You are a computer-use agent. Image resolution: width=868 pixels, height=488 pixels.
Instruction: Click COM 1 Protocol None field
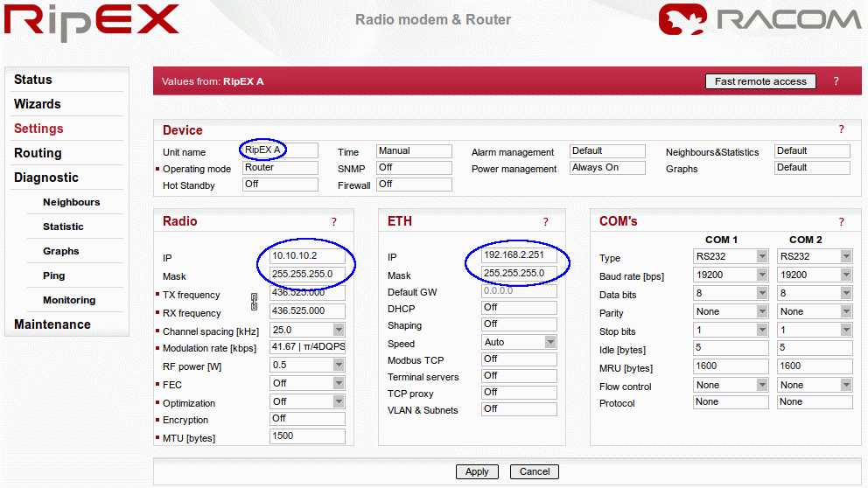(731, 402)
